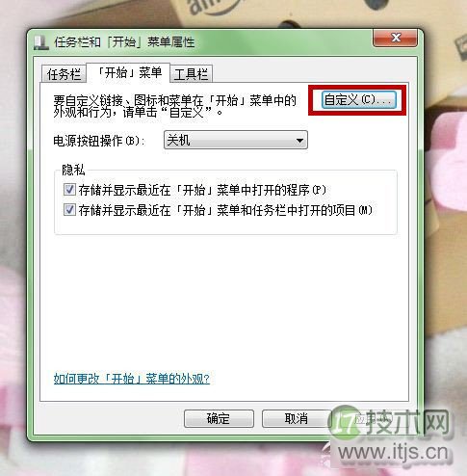Expand the power button dropdown arrow
Image resolution: width=467 pixels, height=476 pixels.
click(x=299, y=141)
